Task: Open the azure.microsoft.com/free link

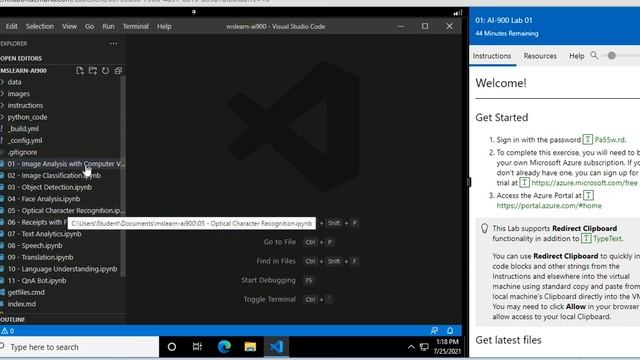Action: click(x=584, y=183)
